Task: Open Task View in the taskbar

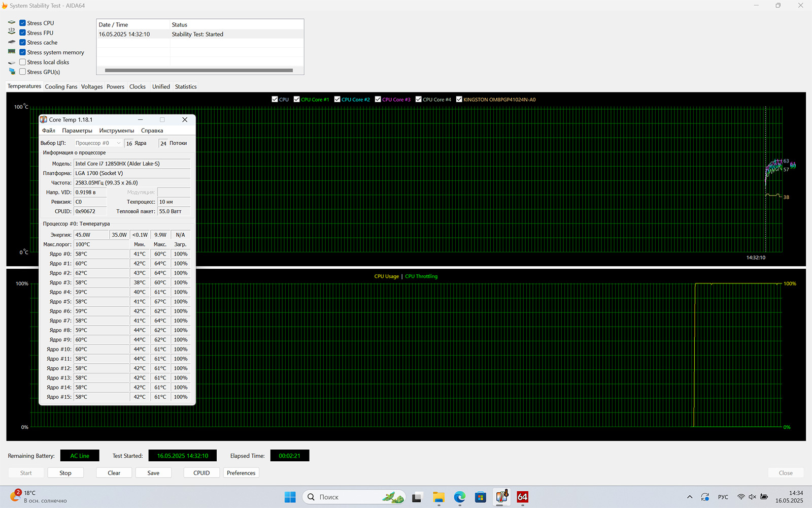Action: (417, 497)
